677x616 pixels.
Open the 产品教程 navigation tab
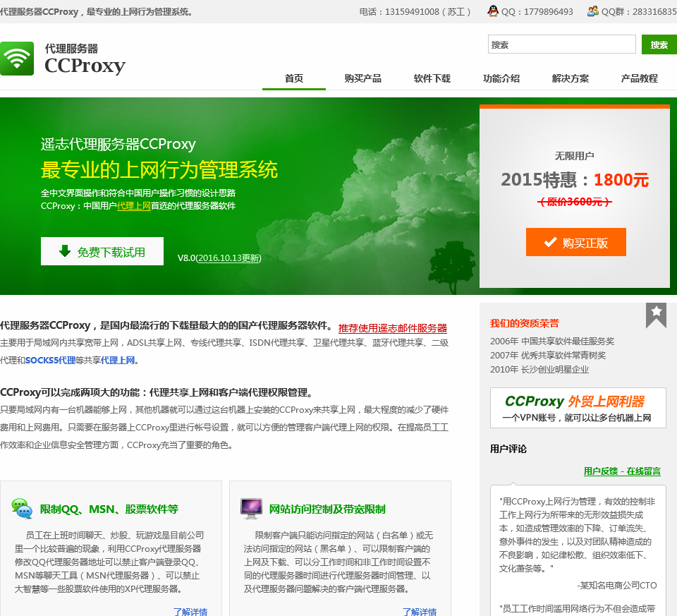tap(640, 78)
